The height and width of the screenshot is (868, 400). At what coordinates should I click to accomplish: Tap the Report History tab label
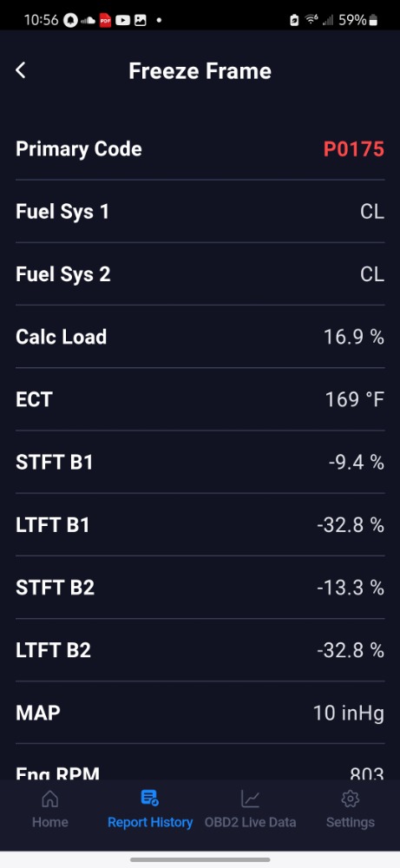click(x=150, y=822)
